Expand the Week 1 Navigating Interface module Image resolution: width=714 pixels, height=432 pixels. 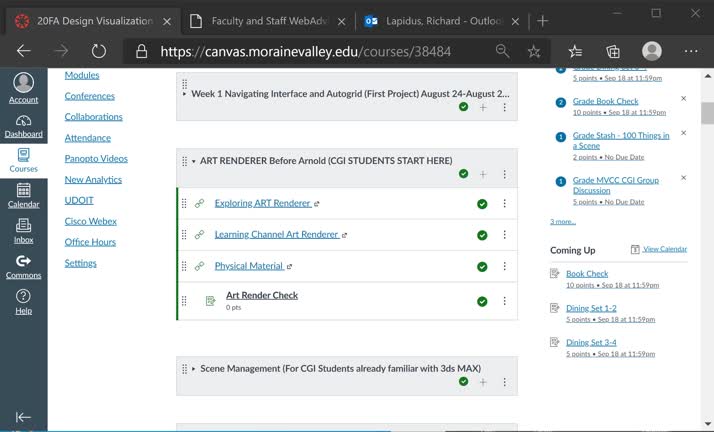185,94
